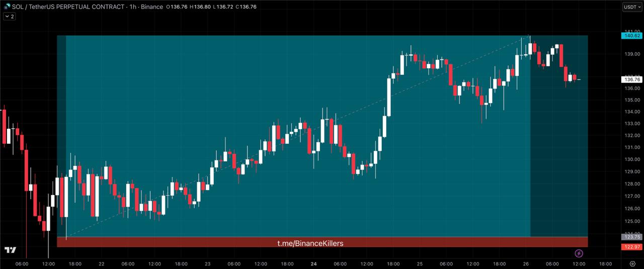
Task: Click the purple lightning bolt event icon
Action: pos(579,253)
